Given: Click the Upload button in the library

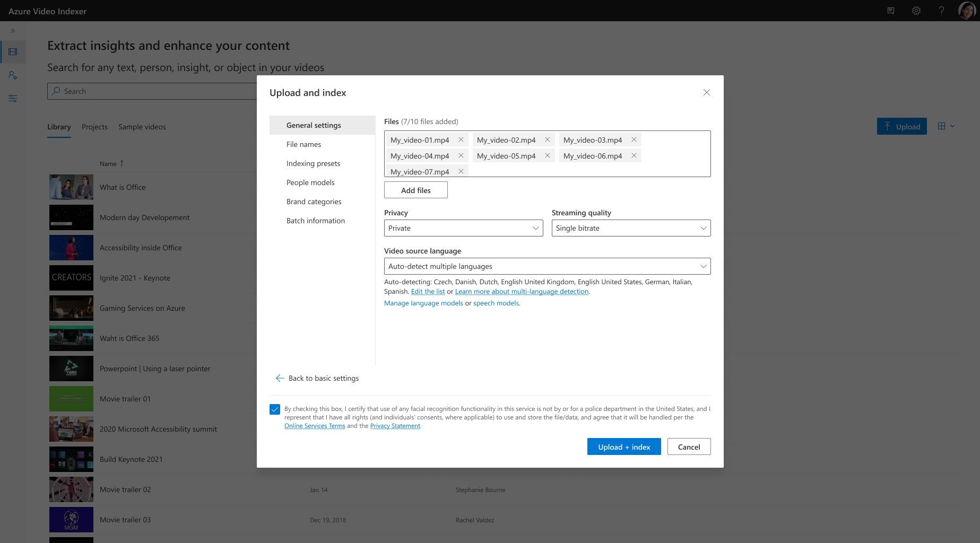Looking at the screenshot, I should click(902, 126).
